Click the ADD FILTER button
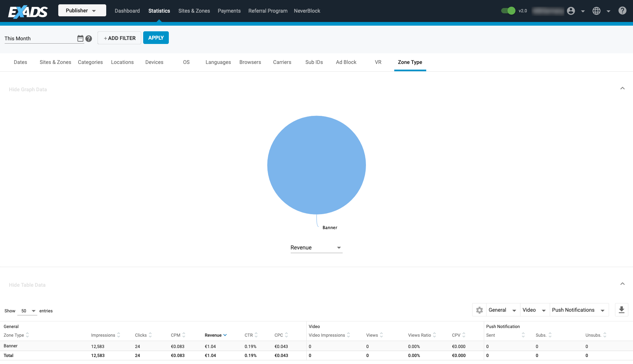633x364 pixels. tap(119, 38)
